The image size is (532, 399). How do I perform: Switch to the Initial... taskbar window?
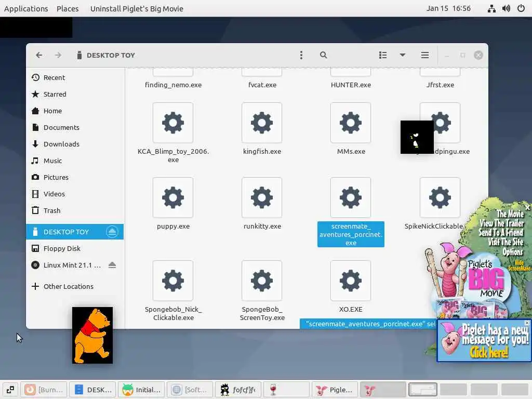[141, 390]
